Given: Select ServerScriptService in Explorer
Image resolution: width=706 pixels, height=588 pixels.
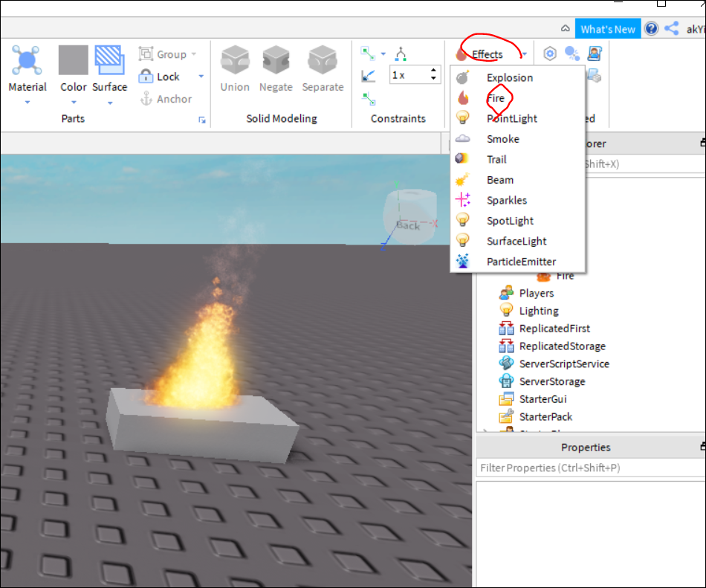Looking at the screenshot, I should 564,364.
